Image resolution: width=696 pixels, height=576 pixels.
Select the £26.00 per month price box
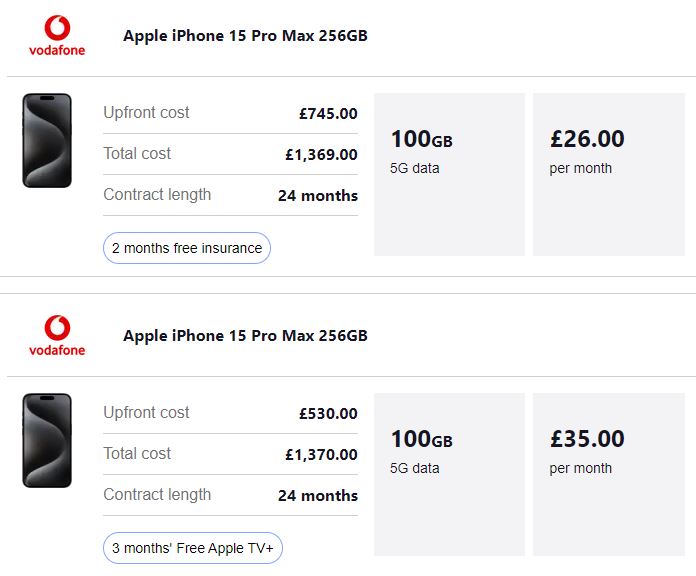point(609,174)
